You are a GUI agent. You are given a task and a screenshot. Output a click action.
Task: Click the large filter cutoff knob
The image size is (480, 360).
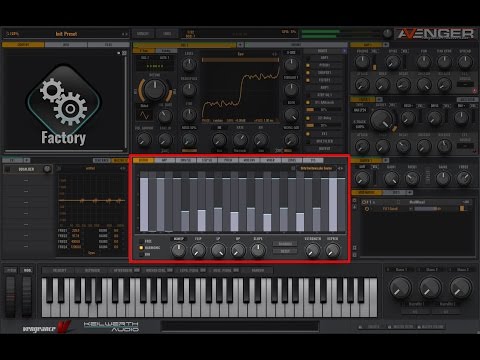pos(382,120)
